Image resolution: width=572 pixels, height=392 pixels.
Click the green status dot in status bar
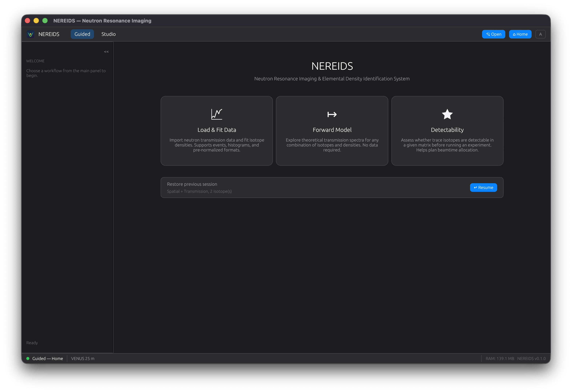28,358
